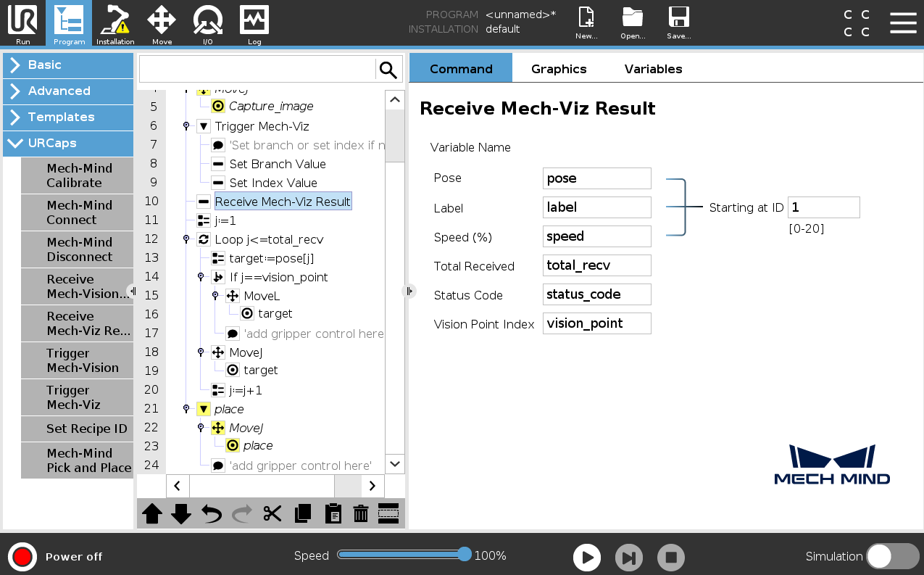Click the Speed (%) variable name field
This screenshot has width=924, height=575.
tap(597, 236)
